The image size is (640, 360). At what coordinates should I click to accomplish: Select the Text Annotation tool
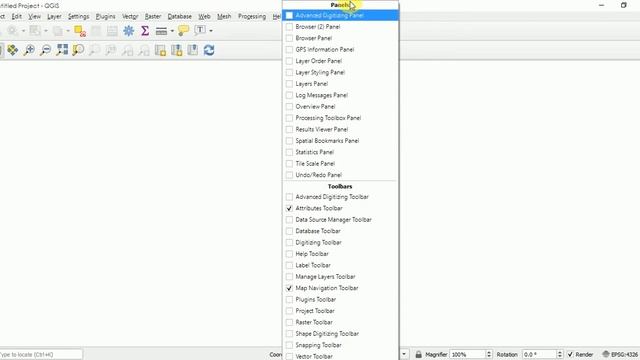[x=200, y=30]
